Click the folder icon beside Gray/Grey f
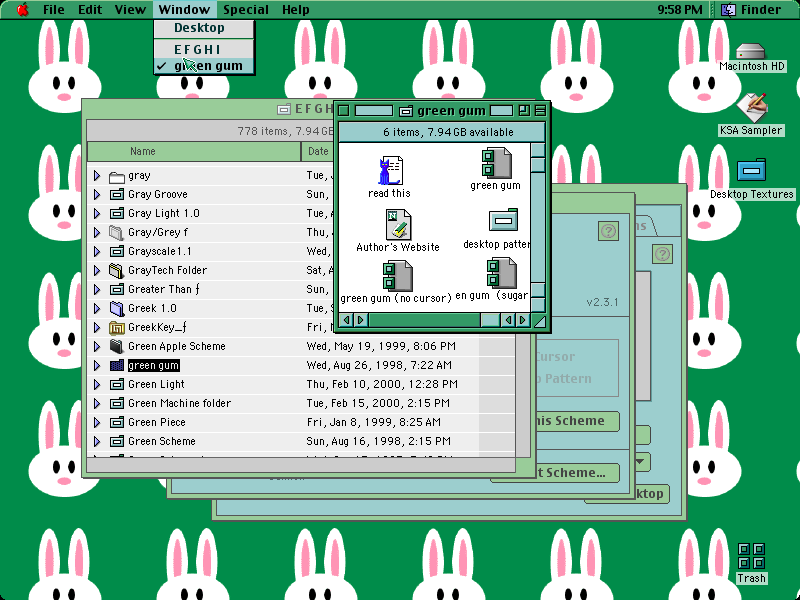Image resolution: width=800 pixels, height=600 pixels. click(x=117, y=233)
